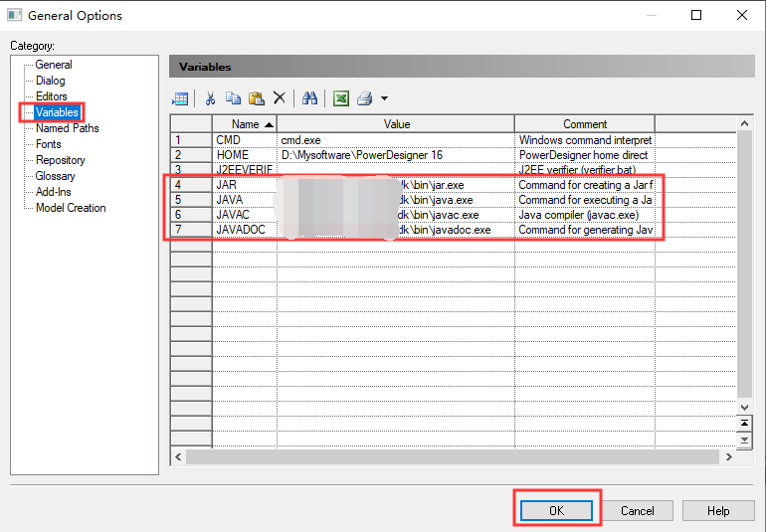
Task: Select Model Creation category
Action: point(71,208)
